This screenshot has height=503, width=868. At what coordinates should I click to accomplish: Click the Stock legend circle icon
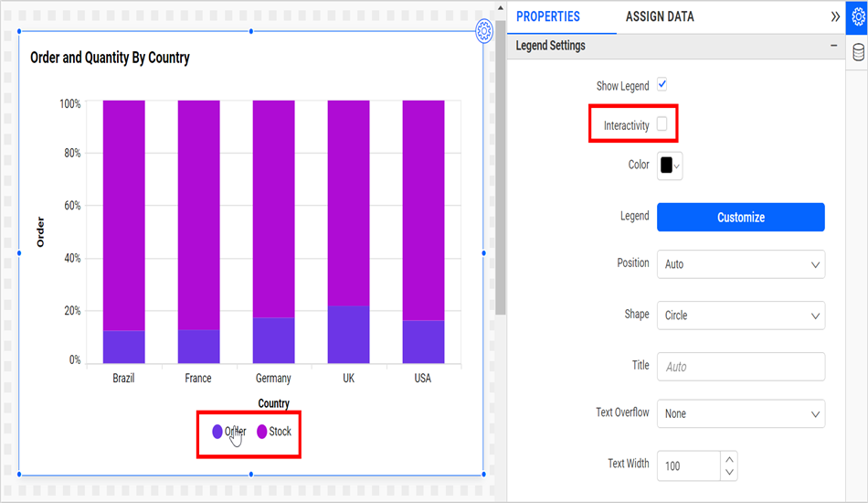pos(261,432)
